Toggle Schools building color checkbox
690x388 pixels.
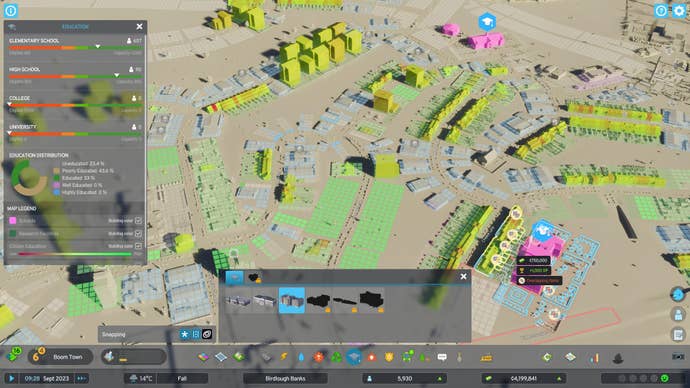tap(138, 220)
